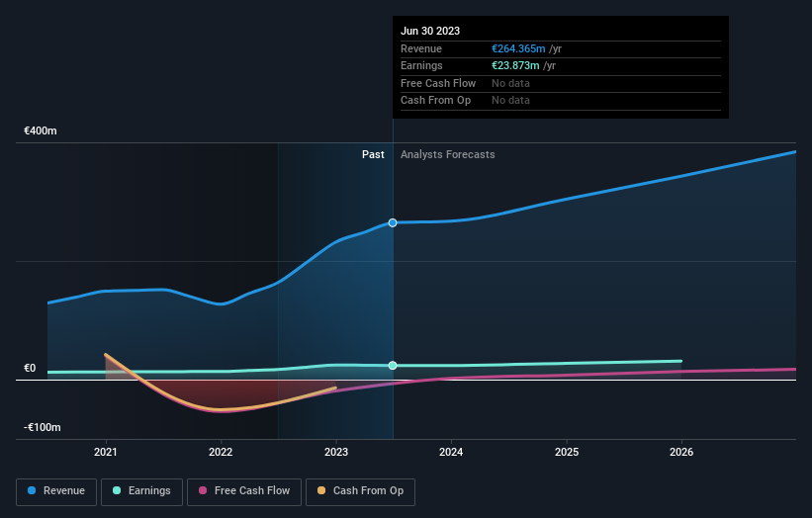Click the Cash From Op tooltip row label
This screenshot has width=812, height=518.
click(x=435, y=101)
